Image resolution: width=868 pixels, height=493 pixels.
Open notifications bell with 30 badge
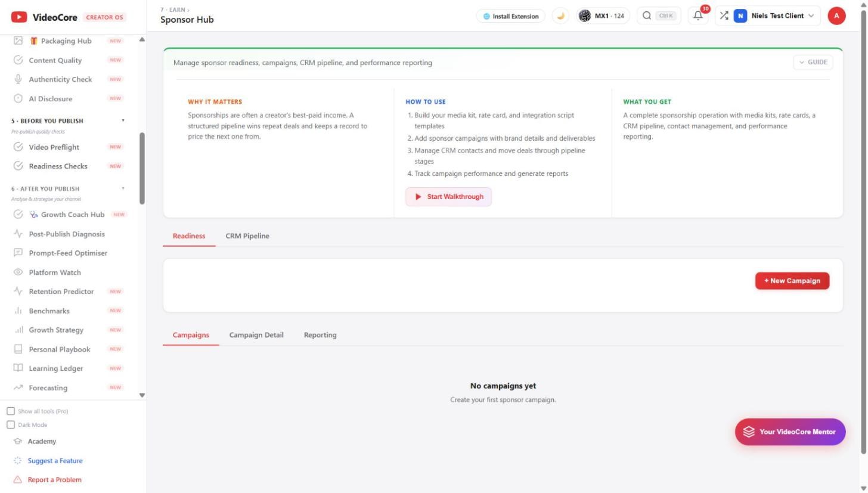(698, 16)
